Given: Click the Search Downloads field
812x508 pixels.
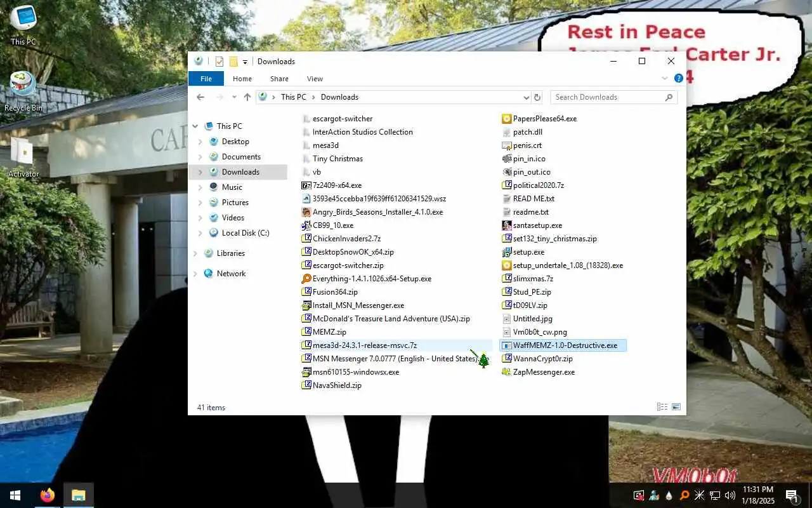Looking at the screenshot, I should coord(613,97).
